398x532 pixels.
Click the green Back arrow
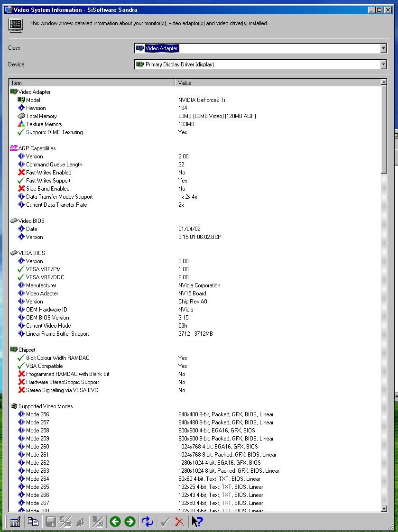pos(115,522)
